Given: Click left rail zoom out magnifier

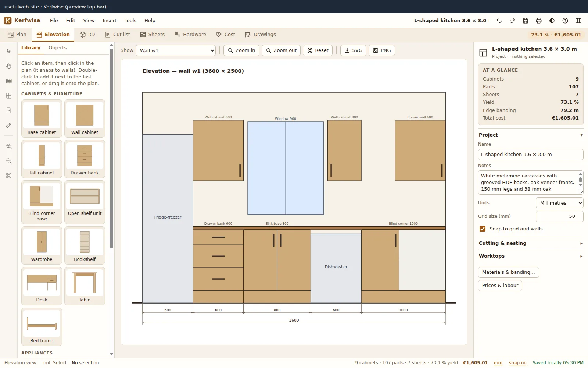Looking at the screenshot, I should (9, 161).
